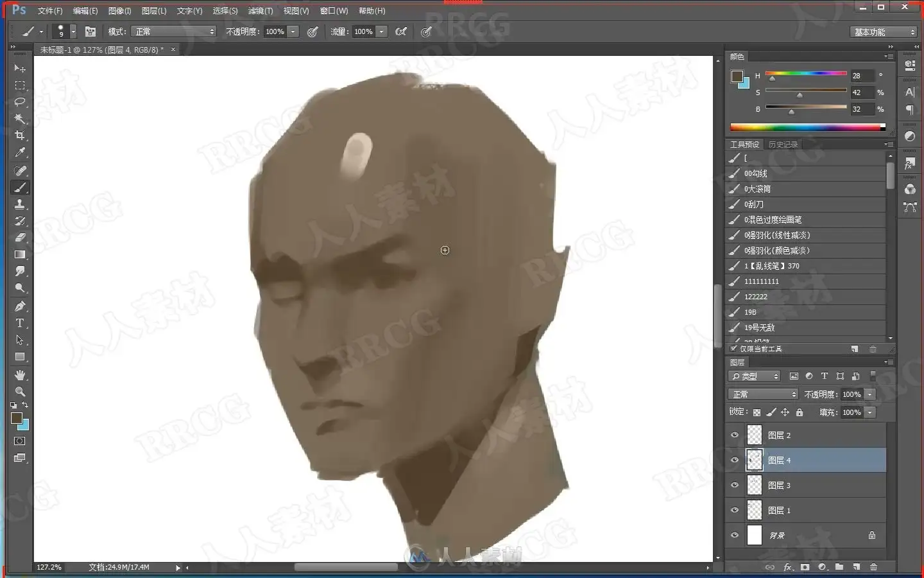924x578 pixels.
Task: Create a new layer group
Action: (x=839, y=567)
